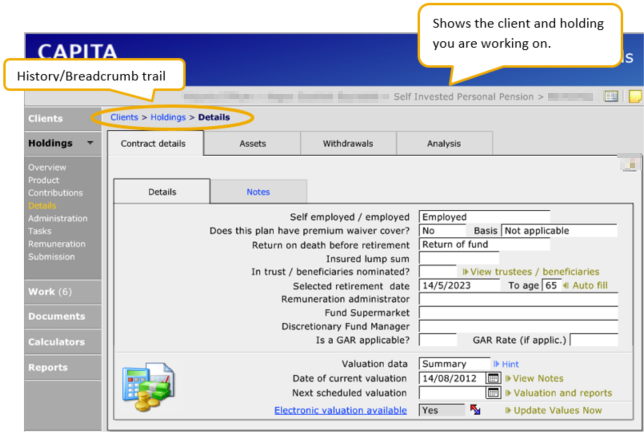
Task: Go to Clients via breadcrumb link
Action: tap(124, 117)
